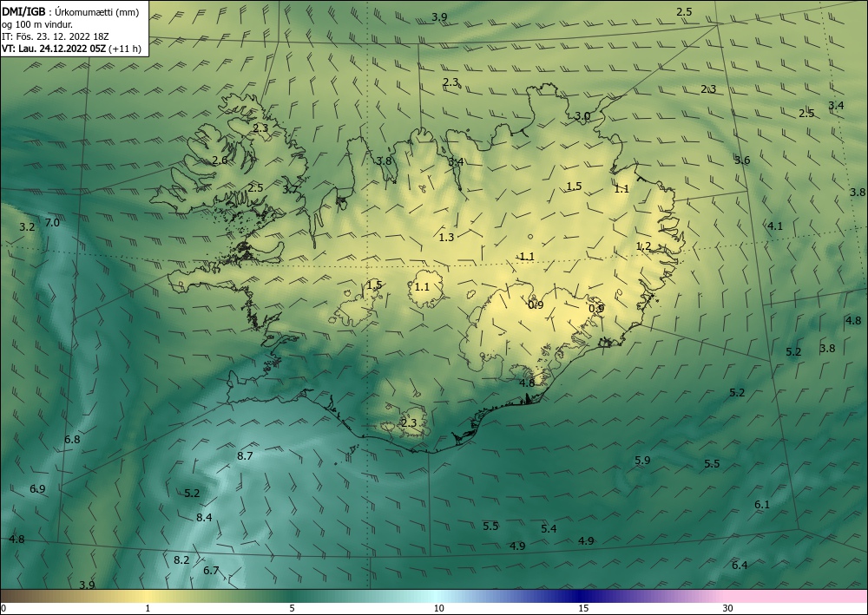868x615 pixels.
Task: Select the 6.9 value on the map
Action: coord(37,489)
